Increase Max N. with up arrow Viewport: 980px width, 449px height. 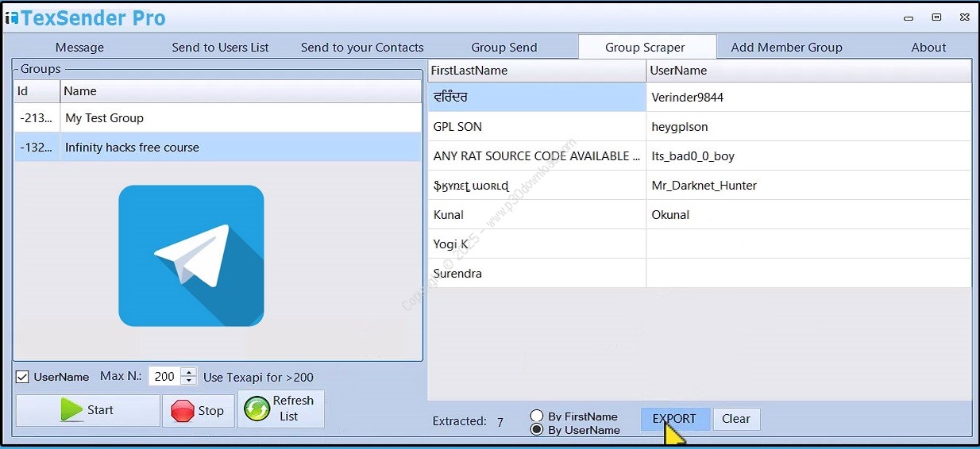188,372
